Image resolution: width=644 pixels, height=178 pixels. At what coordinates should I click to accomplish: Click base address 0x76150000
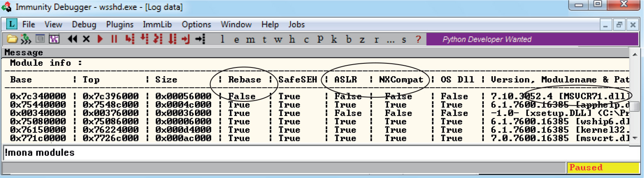[38, 130]
